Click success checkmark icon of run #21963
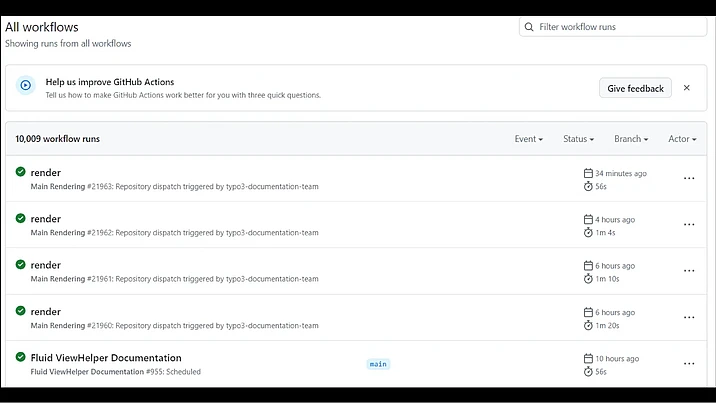 pyautogui.click(x=20, y=172)
